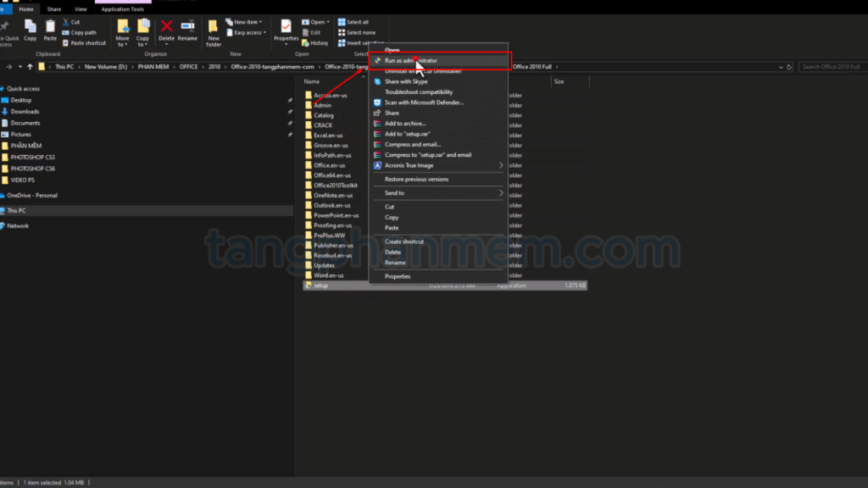Select the Admin folder in list
Screen dimensions: 868x488
pyautogui.click(x=322, y=106)
